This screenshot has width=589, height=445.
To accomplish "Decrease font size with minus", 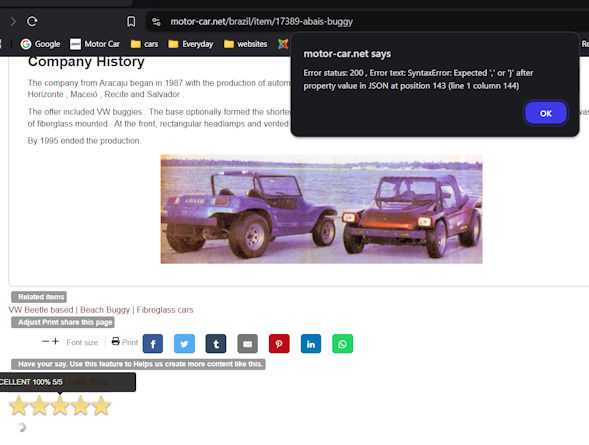I will coord(45,341).
